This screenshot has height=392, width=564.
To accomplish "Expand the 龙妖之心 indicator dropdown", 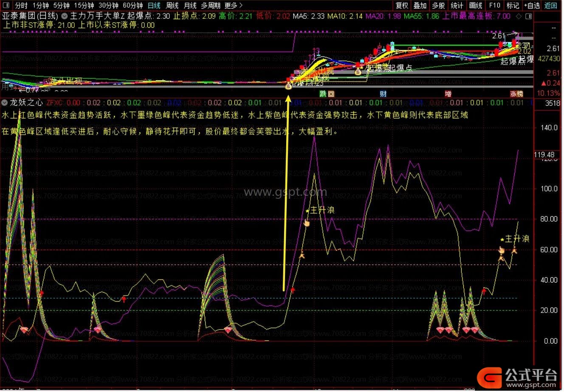I will pyautogui.click(x=5, y=102).
